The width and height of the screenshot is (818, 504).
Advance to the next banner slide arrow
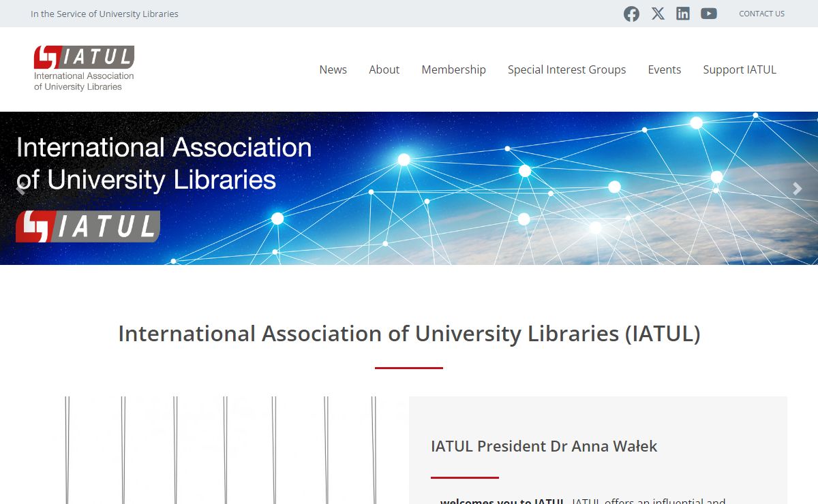[797, 189]
